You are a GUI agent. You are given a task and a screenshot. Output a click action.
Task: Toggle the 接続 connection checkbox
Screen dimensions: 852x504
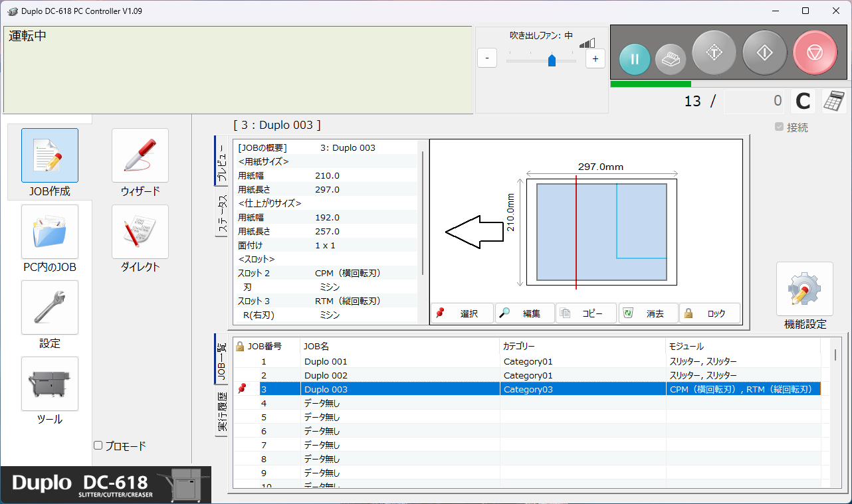click(x=779, y=127)
